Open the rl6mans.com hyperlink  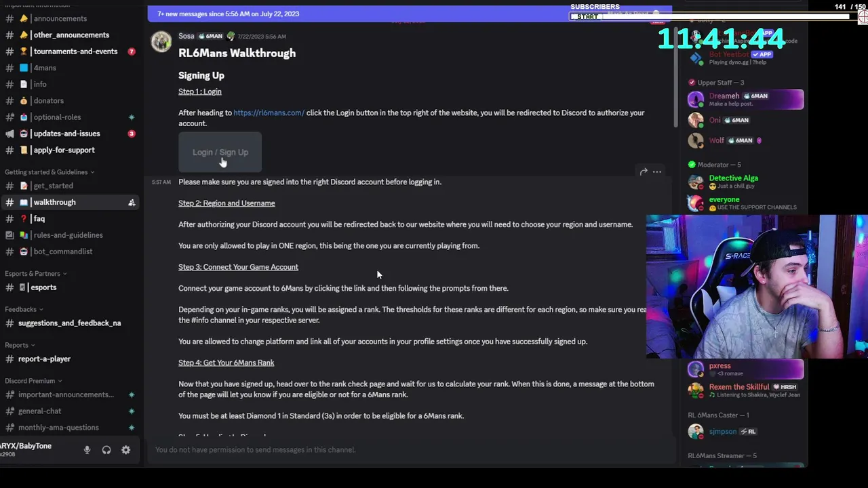coord(269,113)
